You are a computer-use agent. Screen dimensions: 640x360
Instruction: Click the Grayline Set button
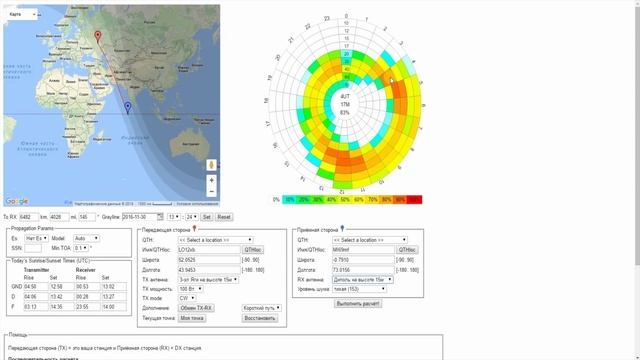pos(207,217)
